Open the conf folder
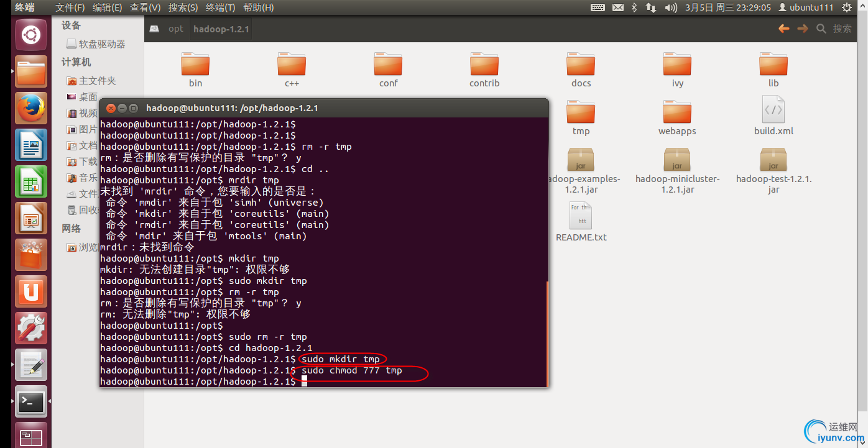Screen dimensions: 868x448 coord(388,70)
